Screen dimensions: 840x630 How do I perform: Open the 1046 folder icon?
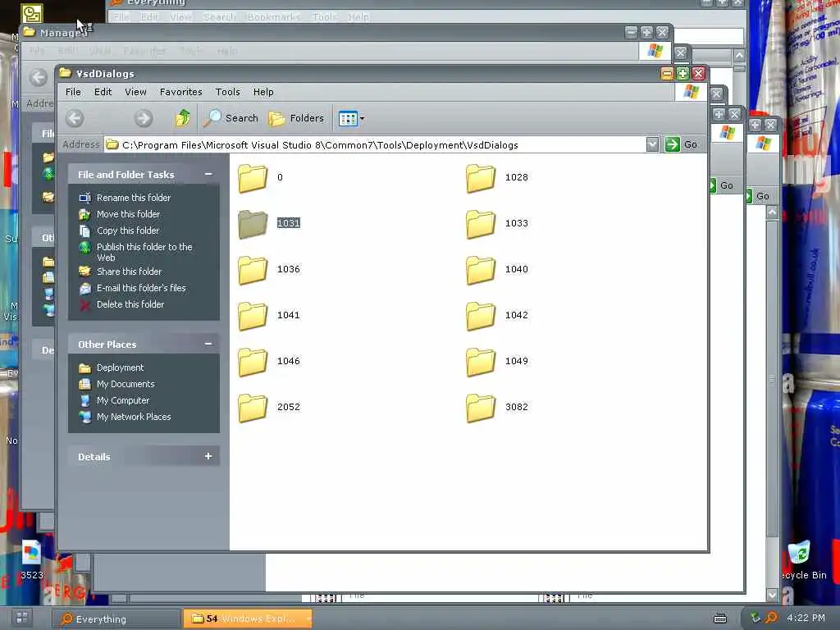coord(253,362)
